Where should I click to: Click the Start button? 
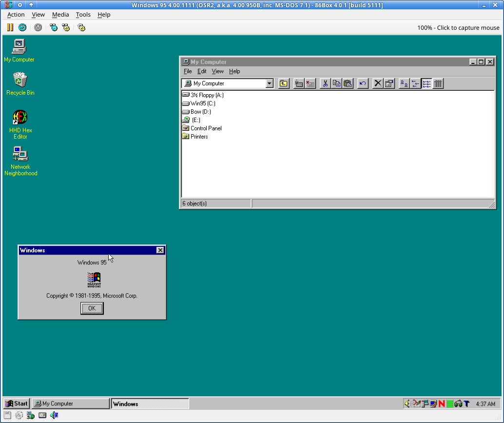click(x=17, y=403)
